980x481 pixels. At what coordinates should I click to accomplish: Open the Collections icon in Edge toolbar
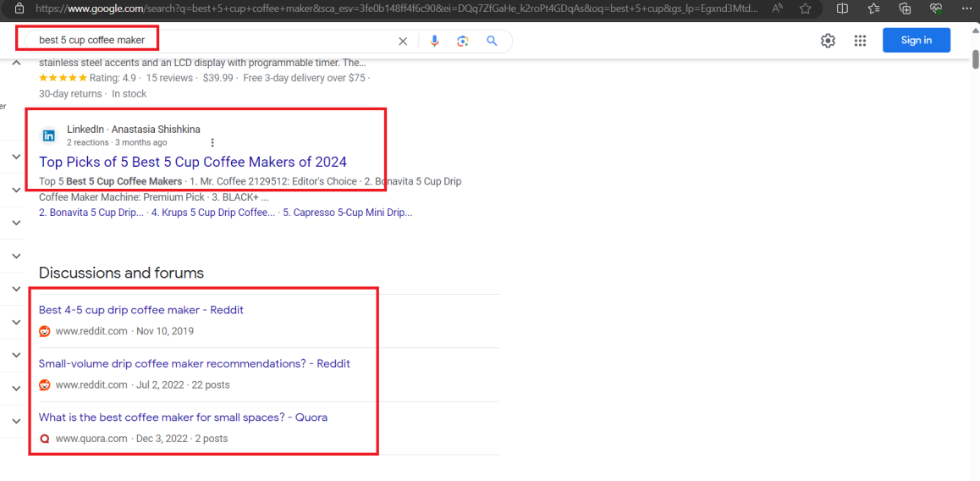[905, 8]
